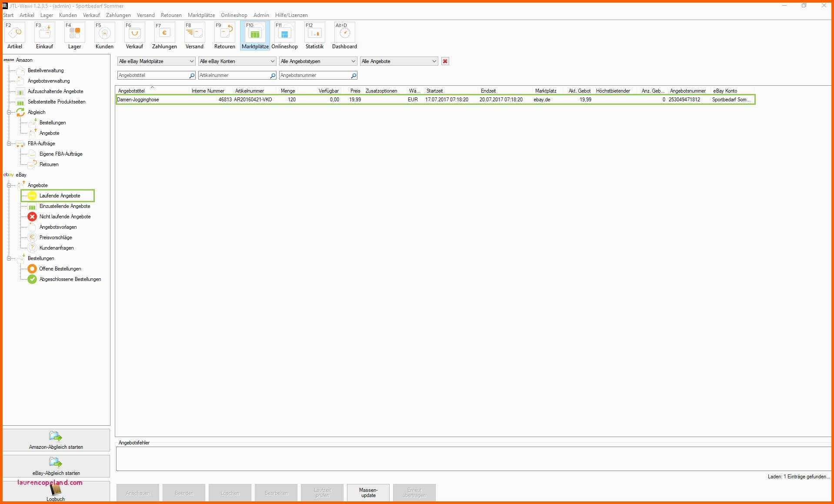Open the Admin menu
Screen dimensions: 834x504
click(261, 15)
